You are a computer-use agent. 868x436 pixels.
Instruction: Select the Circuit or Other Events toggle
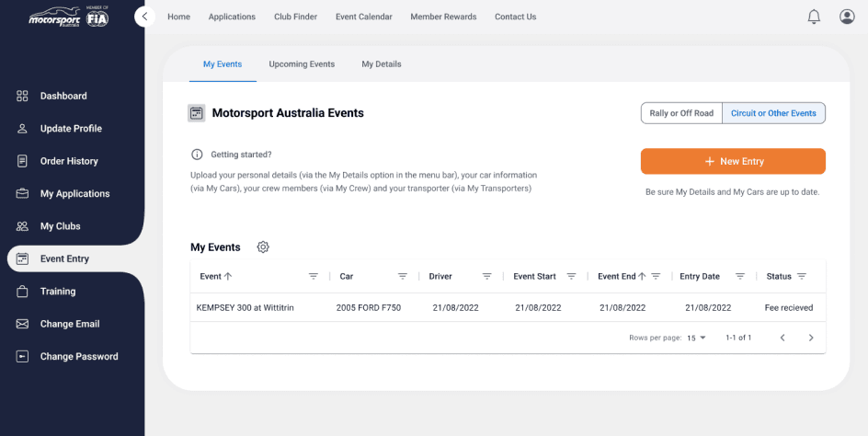point(773,113)
